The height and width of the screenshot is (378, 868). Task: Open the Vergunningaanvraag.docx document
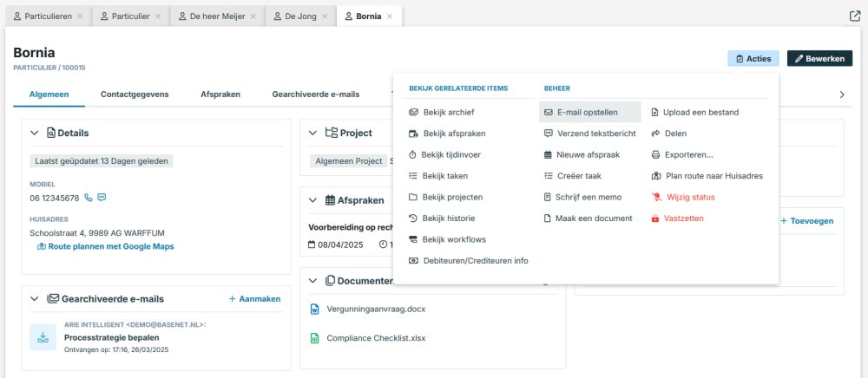[x=375, y=309]
